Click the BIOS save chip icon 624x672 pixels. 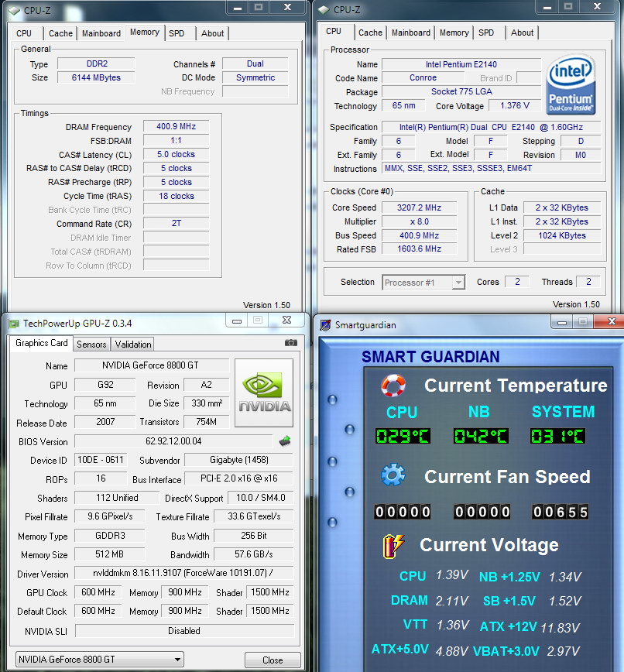(285, 441)
